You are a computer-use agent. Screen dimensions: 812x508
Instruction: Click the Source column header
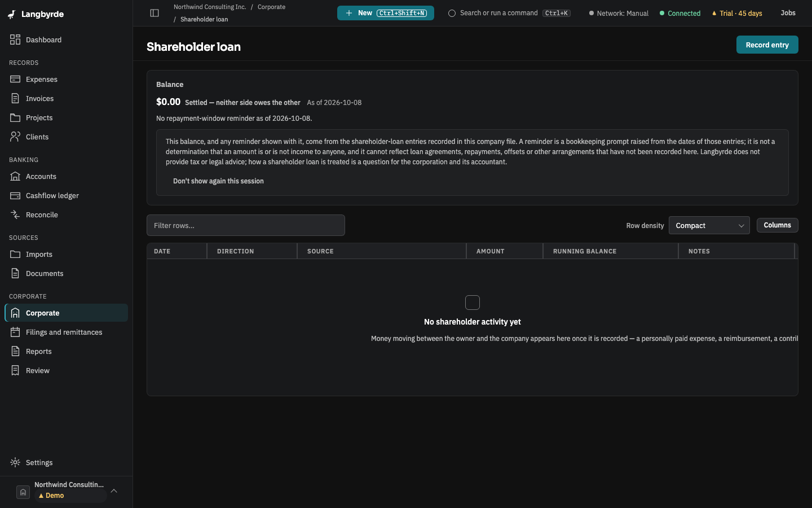pos(382,251)
